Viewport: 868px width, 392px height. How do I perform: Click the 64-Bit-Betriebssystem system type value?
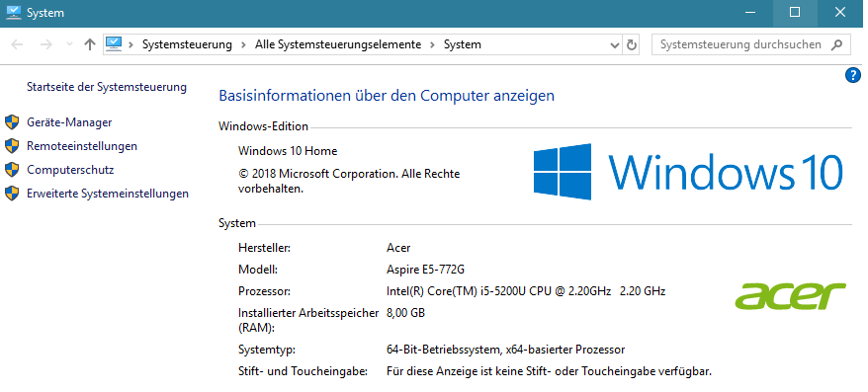click(x=505, y=350)
